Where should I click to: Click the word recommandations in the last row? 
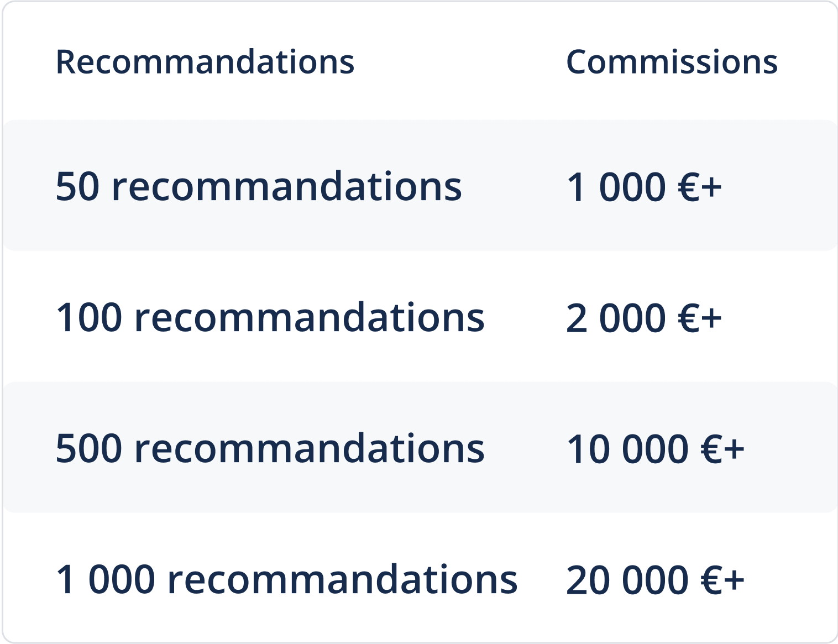342,580
